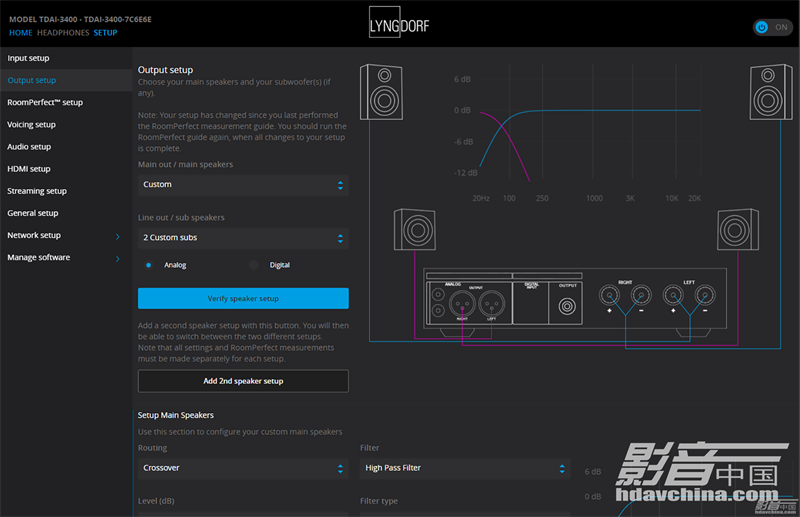The height and width of the screenshot is (517, 800).
Task: Click the LEFT negative speaker terminal
Action: click(705, 295)
